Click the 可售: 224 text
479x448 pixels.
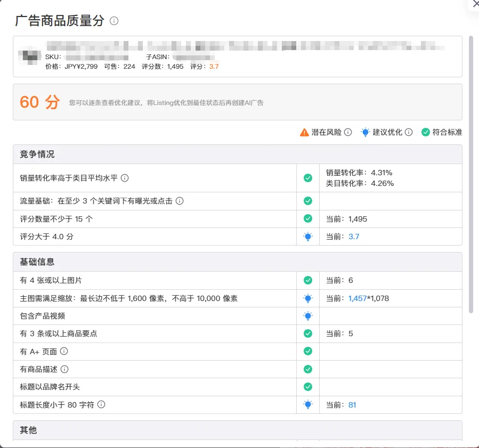pyautogui.click(x=119, y=66)
